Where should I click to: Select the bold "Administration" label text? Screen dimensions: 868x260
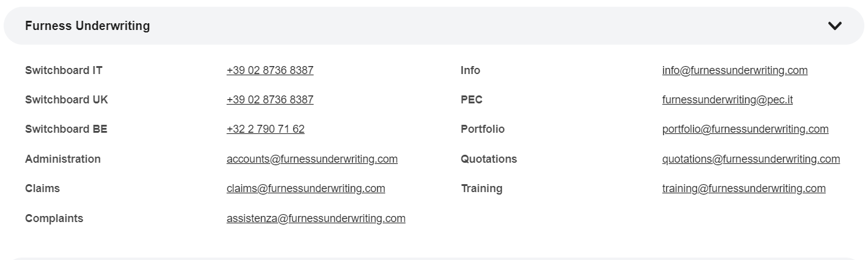click(x=63, y=159)
